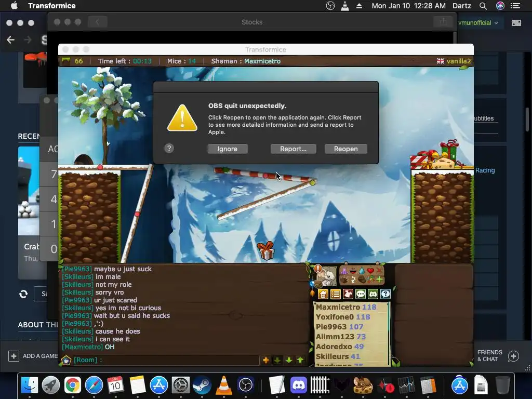Open OBS from the Dock
Screen dimensions: 532x399
point(246,385)
